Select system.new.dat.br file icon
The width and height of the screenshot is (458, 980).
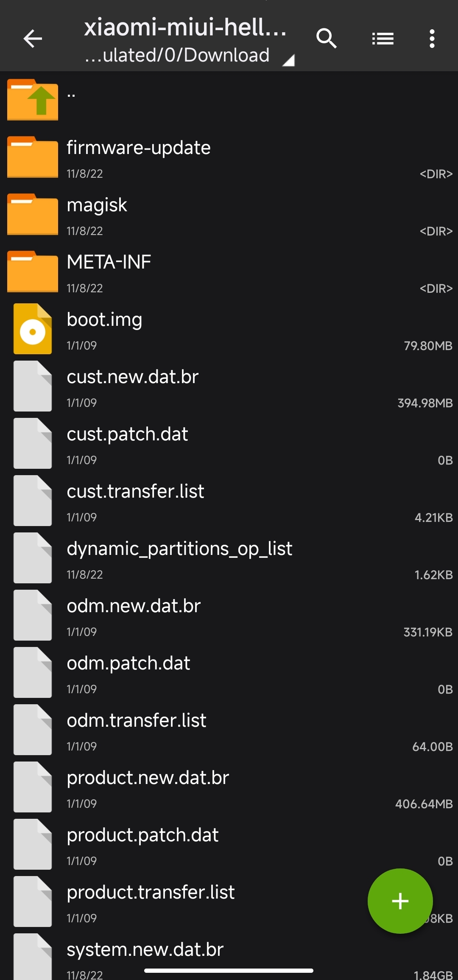pos(33,957)
